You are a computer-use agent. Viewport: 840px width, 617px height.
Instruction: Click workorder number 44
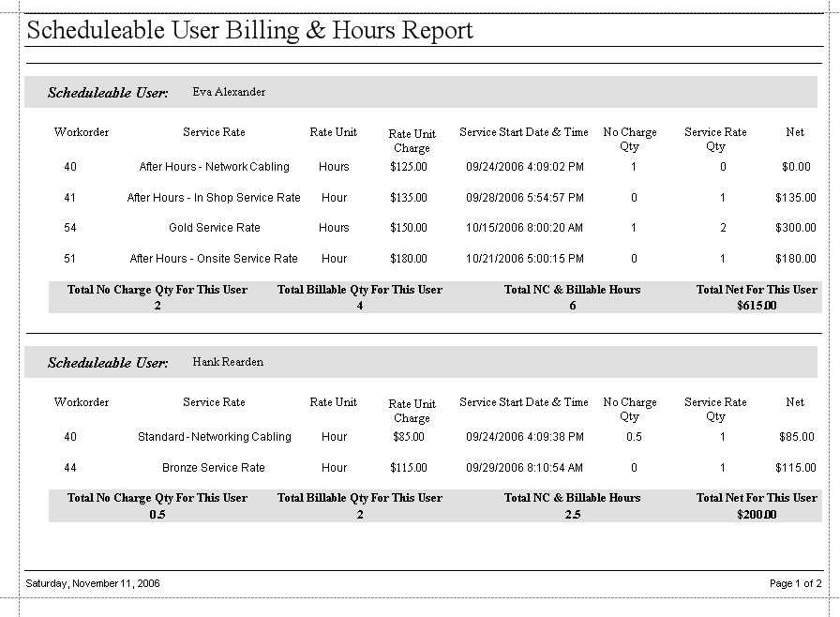click(70, 468)
